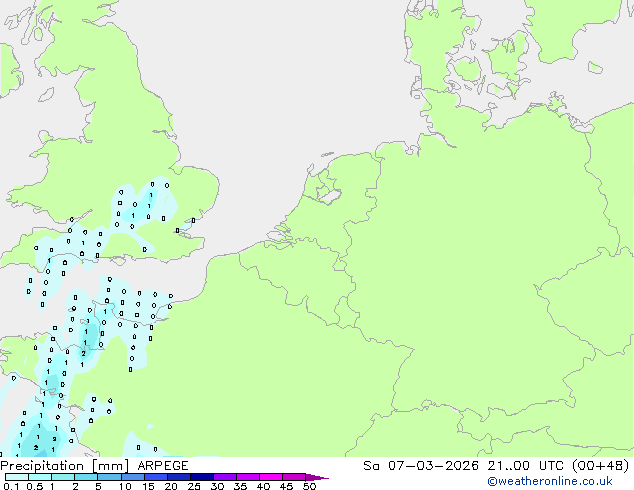Click the '25' legend scale label
634x490 pixels.
[194, 486]
